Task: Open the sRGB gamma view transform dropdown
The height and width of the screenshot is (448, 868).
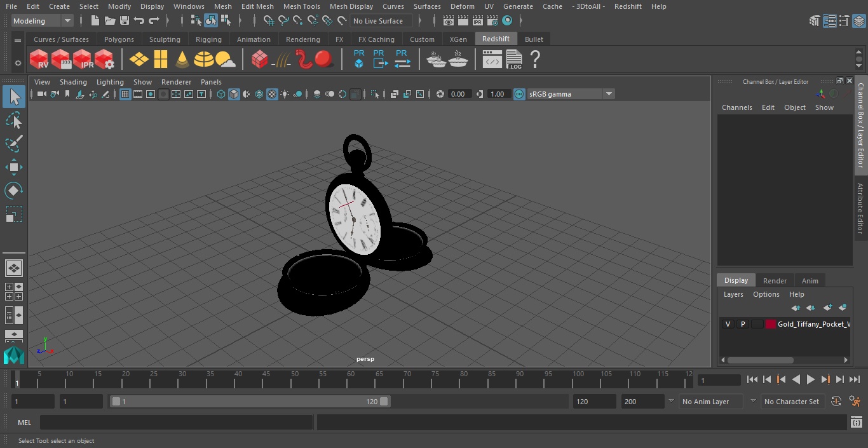Action: click(571, 94)
